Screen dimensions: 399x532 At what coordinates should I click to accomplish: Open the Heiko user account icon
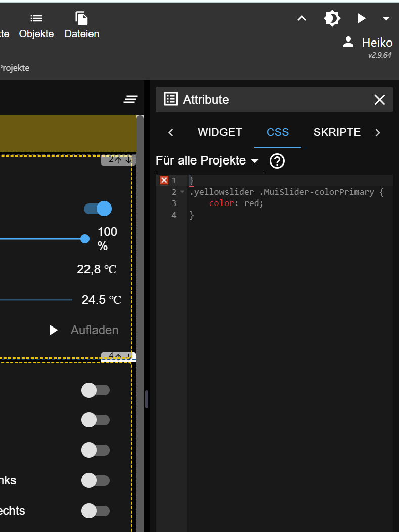[x=348, y=42]
